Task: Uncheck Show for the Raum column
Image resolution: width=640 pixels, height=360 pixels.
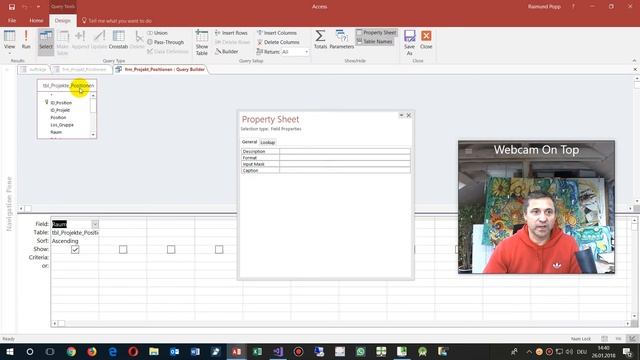Action: click(x=75, y=249)
